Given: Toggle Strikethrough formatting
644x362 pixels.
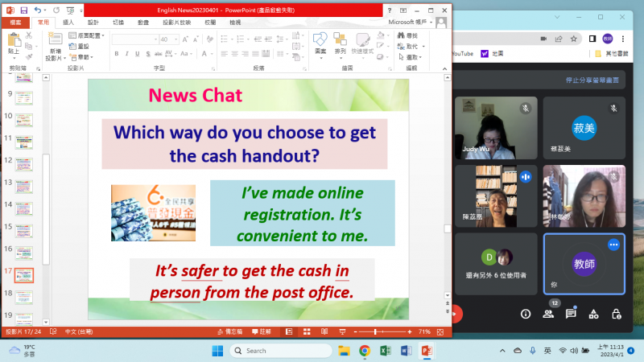Looking at the screenshot, I should tap(158, 54).
